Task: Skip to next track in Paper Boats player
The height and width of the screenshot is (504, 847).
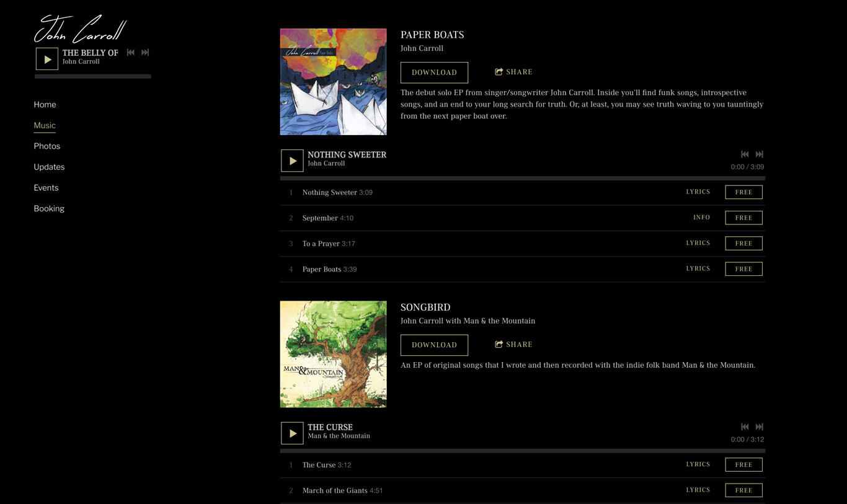Action: 760,154
